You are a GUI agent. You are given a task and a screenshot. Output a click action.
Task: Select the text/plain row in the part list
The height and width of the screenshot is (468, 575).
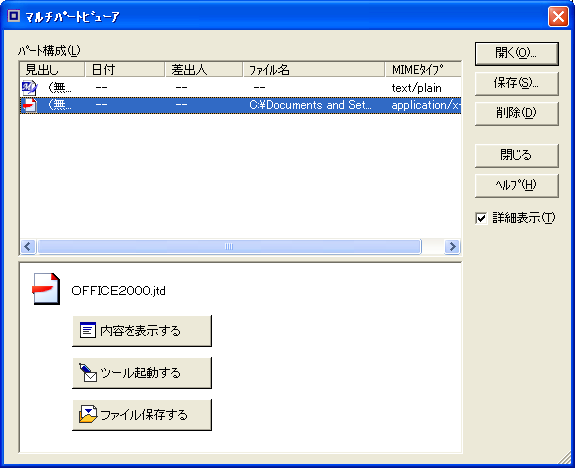point(240,88)
